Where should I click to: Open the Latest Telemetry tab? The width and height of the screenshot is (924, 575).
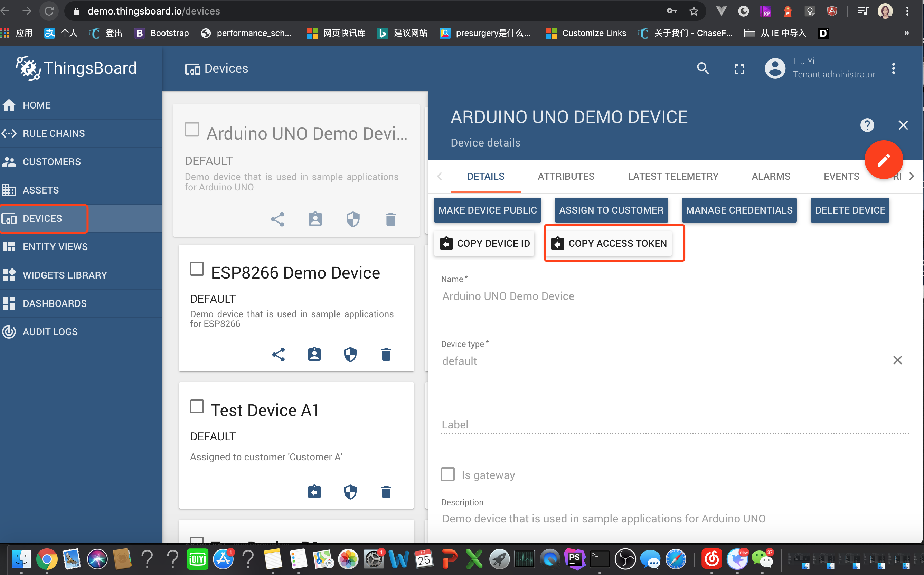(673, 177)
